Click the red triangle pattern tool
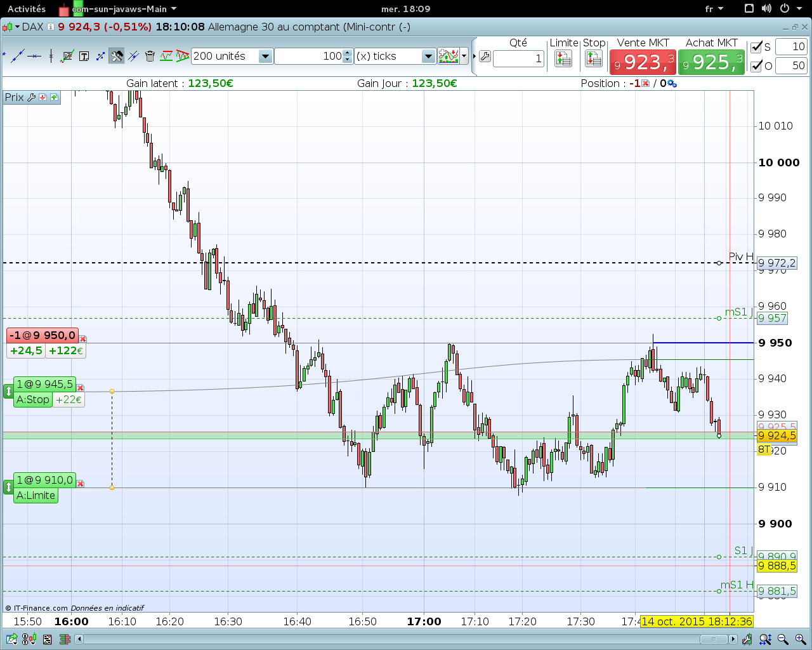Viewport: 812px width, 650px height. click(x=183, y=56)
